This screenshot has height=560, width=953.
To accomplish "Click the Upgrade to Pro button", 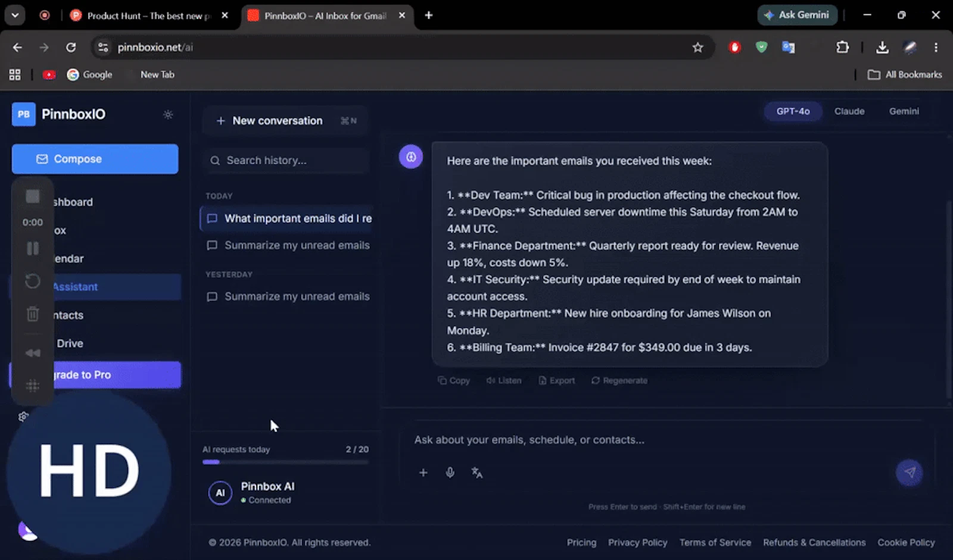I will (x=95, y=375).
